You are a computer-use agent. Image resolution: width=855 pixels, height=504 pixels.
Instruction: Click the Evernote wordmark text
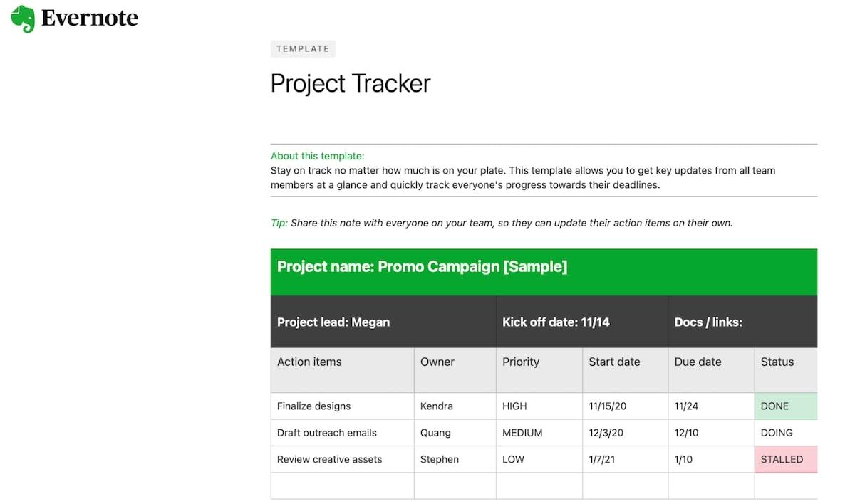tap(90, 19)
